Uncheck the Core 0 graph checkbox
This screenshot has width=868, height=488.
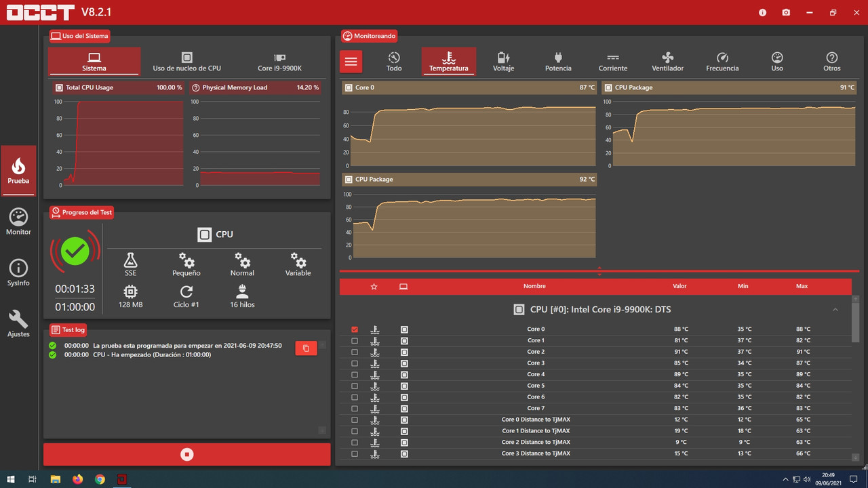tap(355, 329)
